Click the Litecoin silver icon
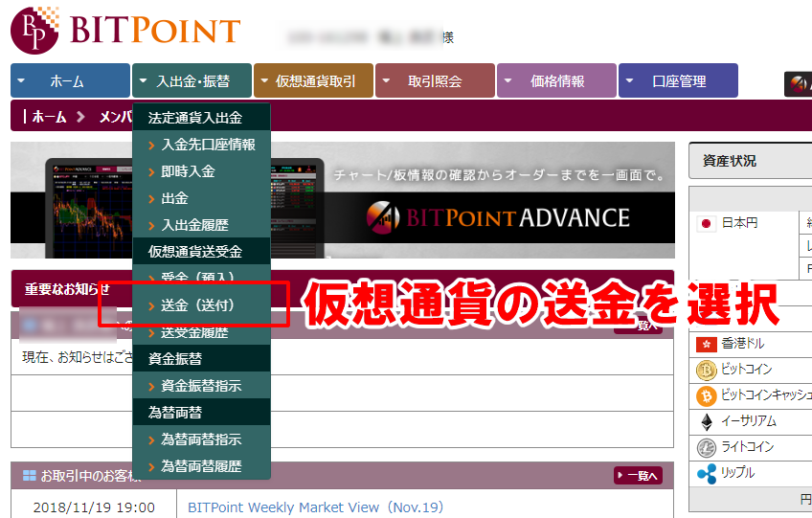Screen dimensions: 812x518 coord(706,447)
